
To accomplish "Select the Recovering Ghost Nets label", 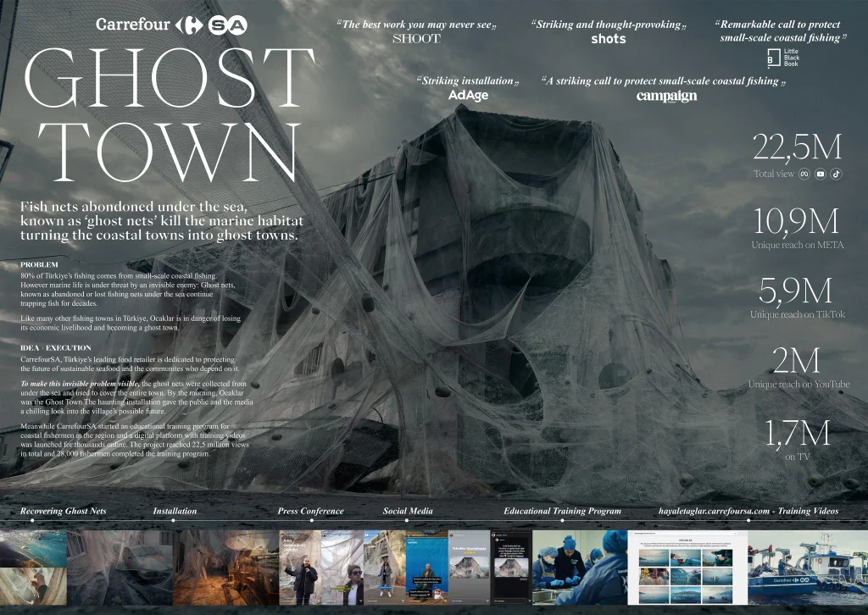I will [64, 511].
